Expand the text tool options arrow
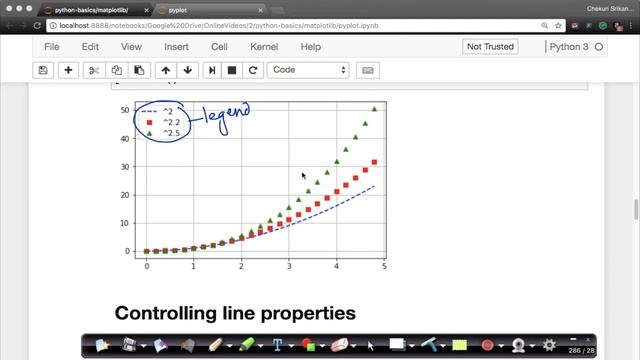This screenshot has height=360, width=640. (x=291, y=346)
